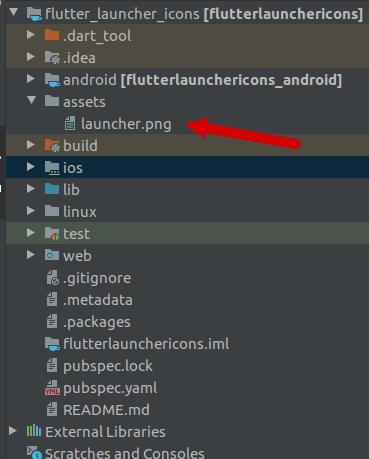369x459 pixels.
Task: Collapse the flutter_launcher_icons project root
Action: point(13,12)
